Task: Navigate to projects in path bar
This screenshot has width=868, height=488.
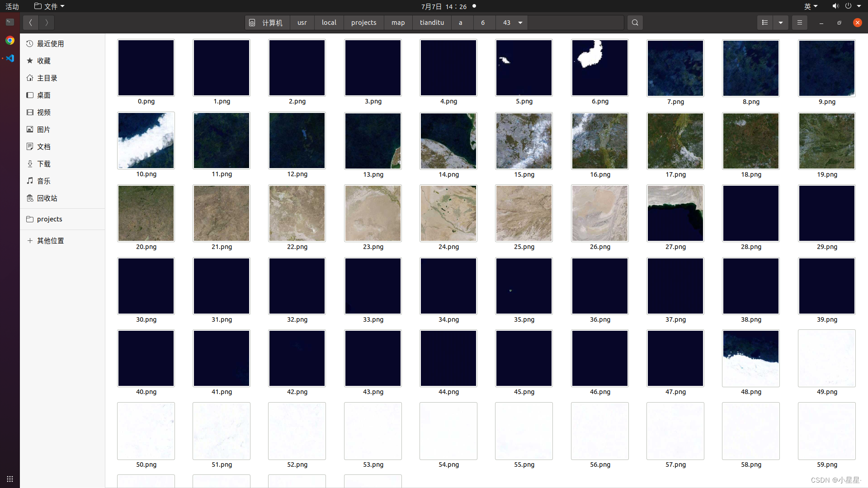Action: click(364, 23)
